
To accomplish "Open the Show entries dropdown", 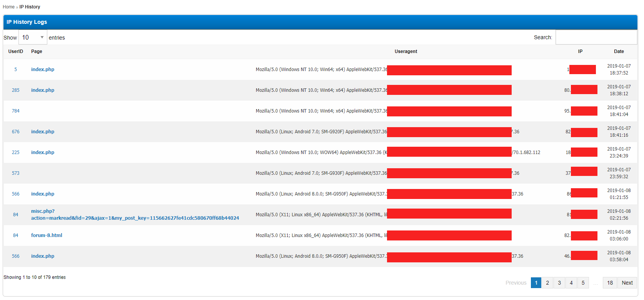I will [33, 37].
